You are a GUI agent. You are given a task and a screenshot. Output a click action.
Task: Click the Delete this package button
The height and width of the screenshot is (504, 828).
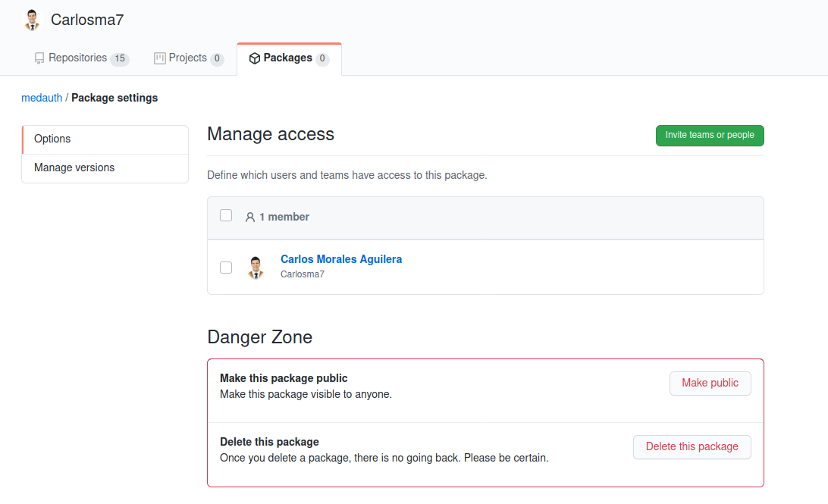coord(692,447)
